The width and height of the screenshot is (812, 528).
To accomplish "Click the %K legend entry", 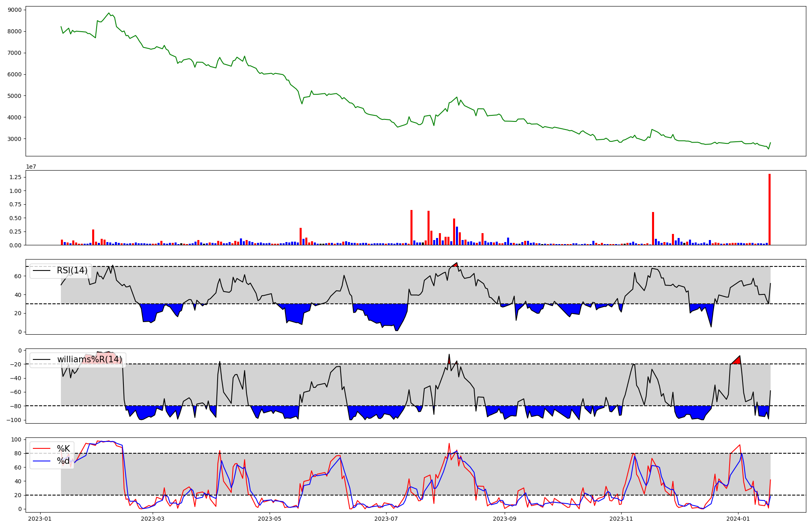I will click(63, 449).
